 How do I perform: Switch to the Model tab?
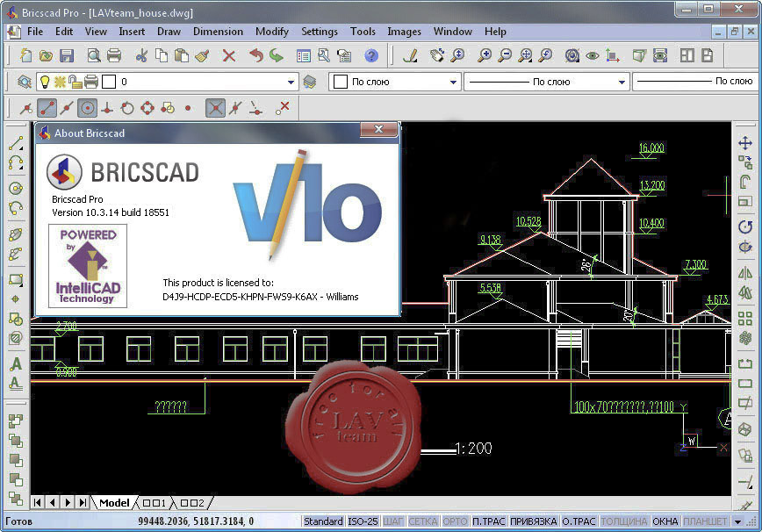(x=114, y=503)
